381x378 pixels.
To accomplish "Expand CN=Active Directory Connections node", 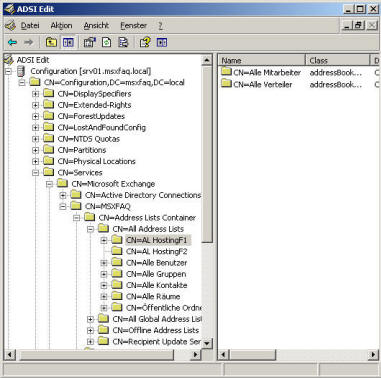I will [x=63, y=195].
